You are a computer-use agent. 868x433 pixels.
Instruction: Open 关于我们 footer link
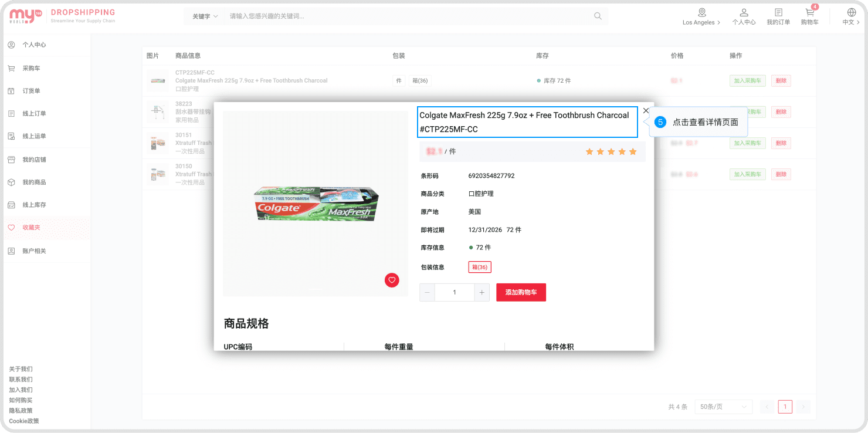coord(21,369)
